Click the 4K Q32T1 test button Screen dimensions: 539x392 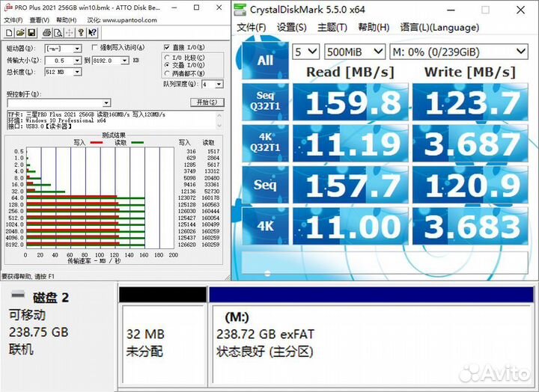pyautogui.click(x=265, y=143)
